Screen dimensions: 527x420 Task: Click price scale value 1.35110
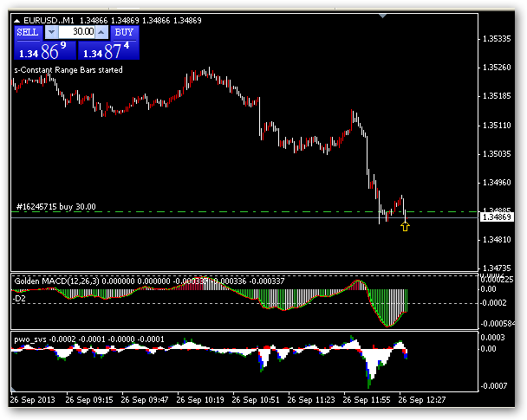[x=497, y=126]
